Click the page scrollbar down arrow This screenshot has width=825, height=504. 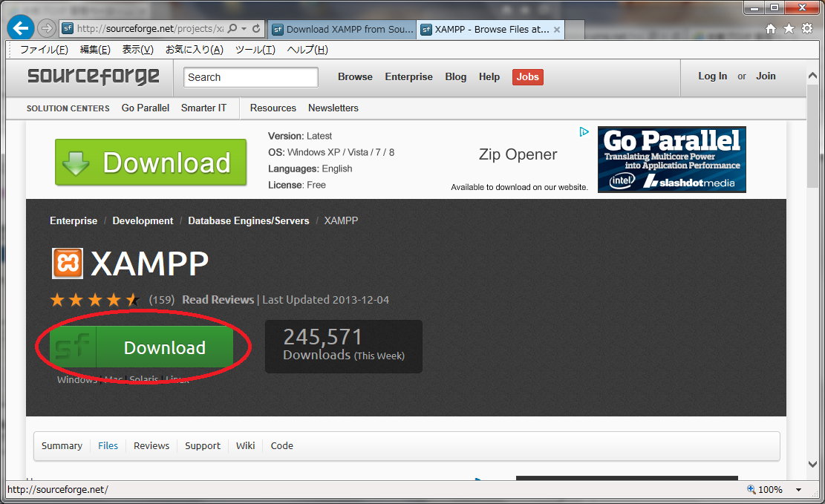(812, 464)
